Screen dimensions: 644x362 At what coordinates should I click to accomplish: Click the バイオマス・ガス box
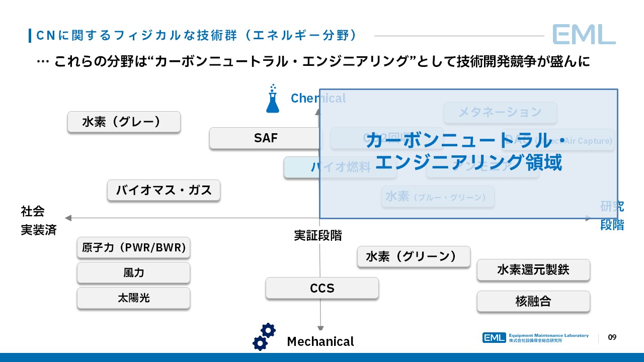click(164, 191)
